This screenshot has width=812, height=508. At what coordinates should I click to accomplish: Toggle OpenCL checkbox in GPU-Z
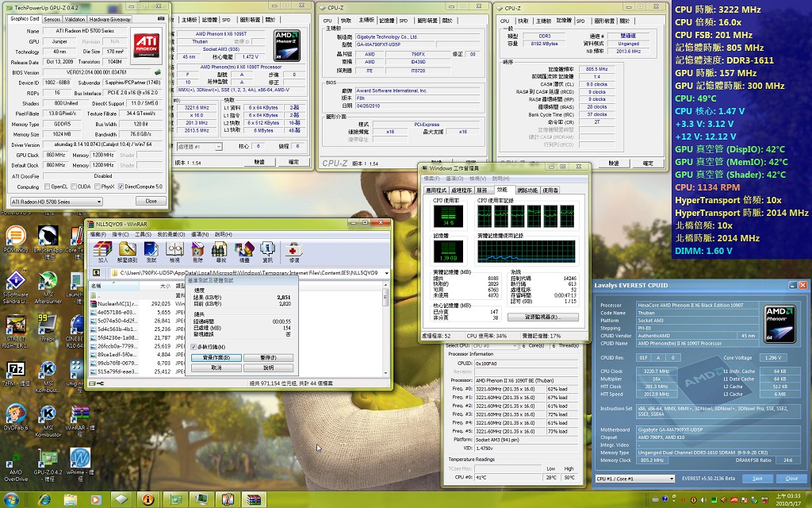click(47, 187)
